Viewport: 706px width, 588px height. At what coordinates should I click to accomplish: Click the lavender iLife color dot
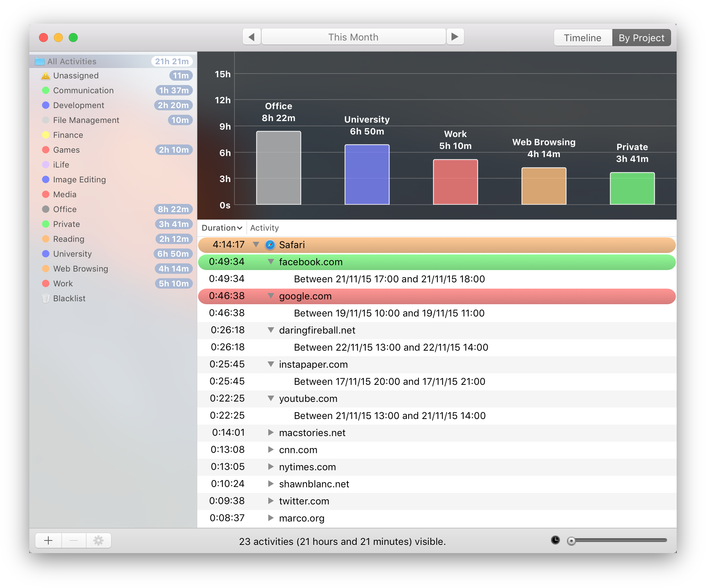click(46, 165)
